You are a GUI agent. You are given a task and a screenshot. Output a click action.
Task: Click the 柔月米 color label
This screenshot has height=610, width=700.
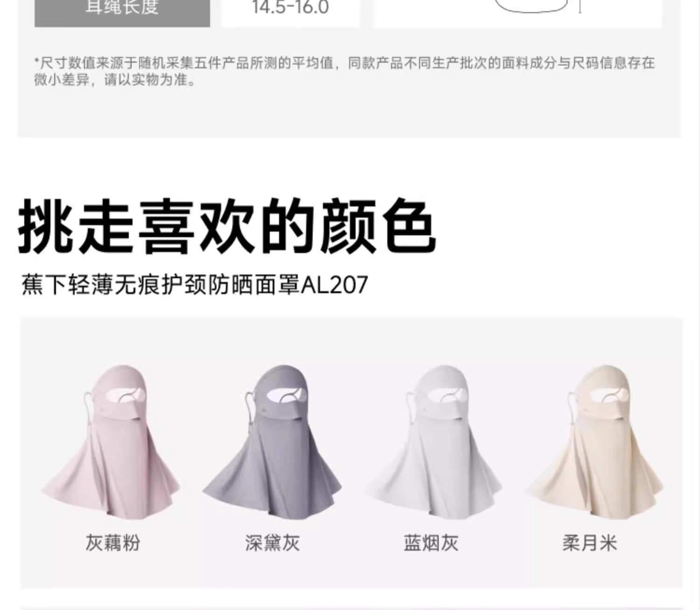click(590, 543)
